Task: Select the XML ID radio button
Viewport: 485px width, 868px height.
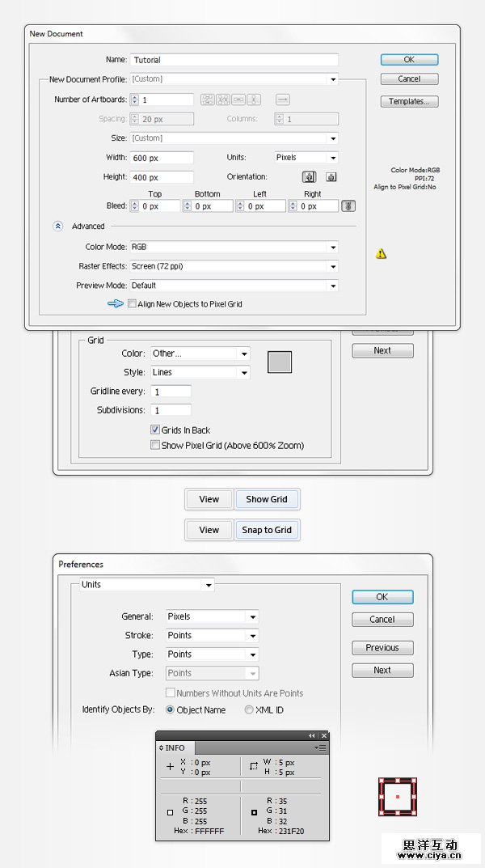Action: [249, 710]
